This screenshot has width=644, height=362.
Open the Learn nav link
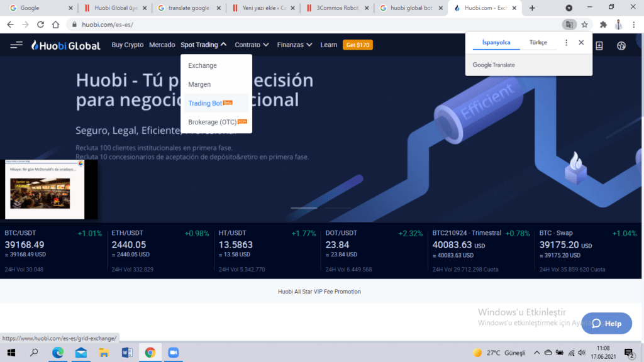328,45
